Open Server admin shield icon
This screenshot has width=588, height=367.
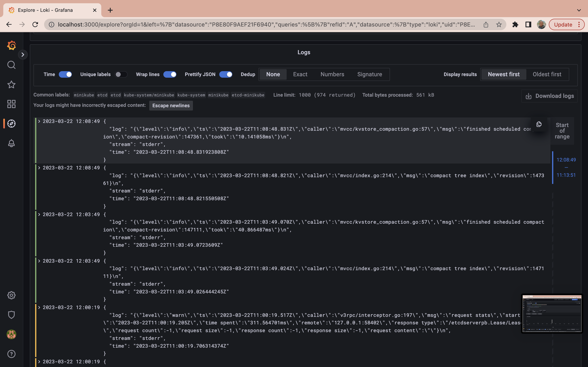11,315
